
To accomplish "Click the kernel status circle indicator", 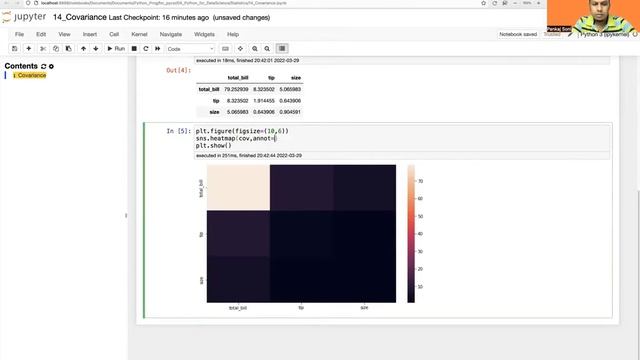I will click(x=636, y=35).
